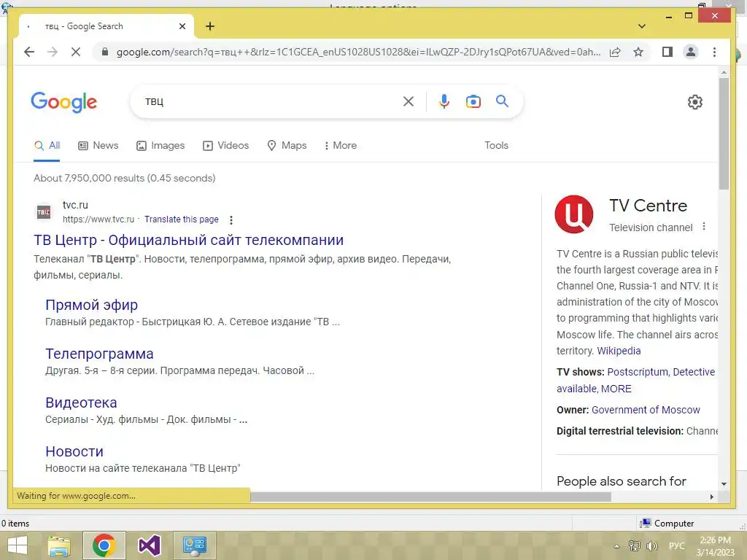Go back to the previous page

(x=29, y=52)
